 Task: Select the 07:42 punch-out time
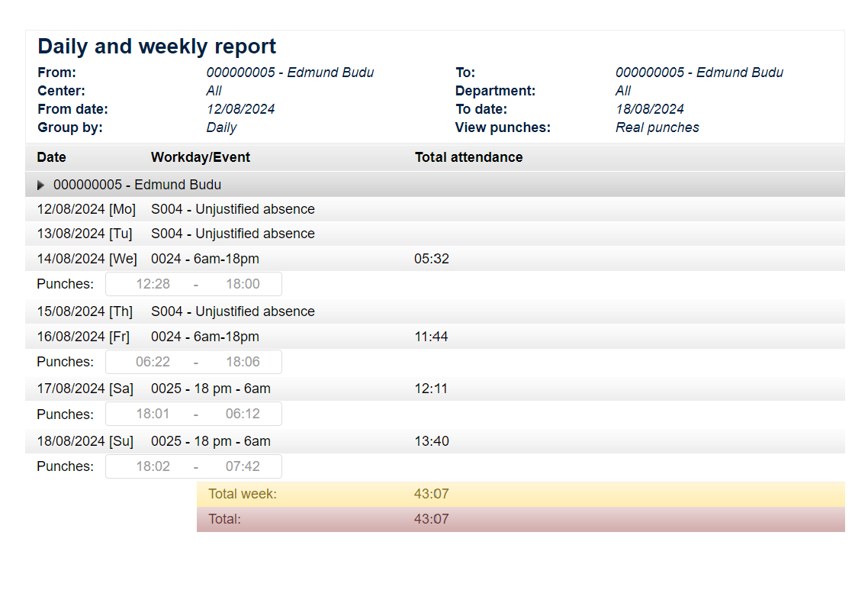pyautogui.click(x=243, y=466)
